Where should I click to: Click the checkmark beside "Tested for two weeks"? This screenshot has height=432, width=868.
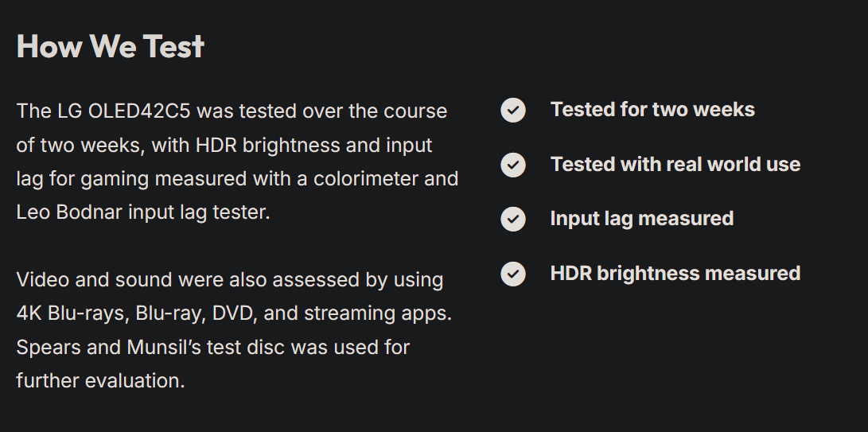[513, 110]
